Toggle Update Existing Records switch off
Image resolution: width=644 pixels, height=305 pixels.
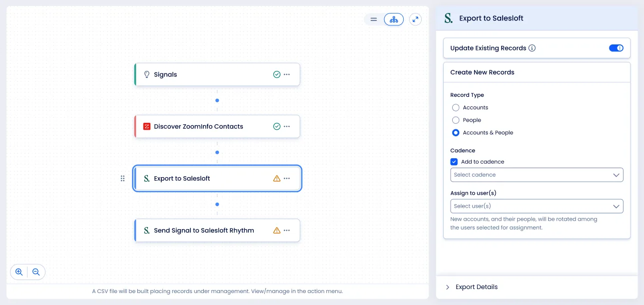(616, 48)
